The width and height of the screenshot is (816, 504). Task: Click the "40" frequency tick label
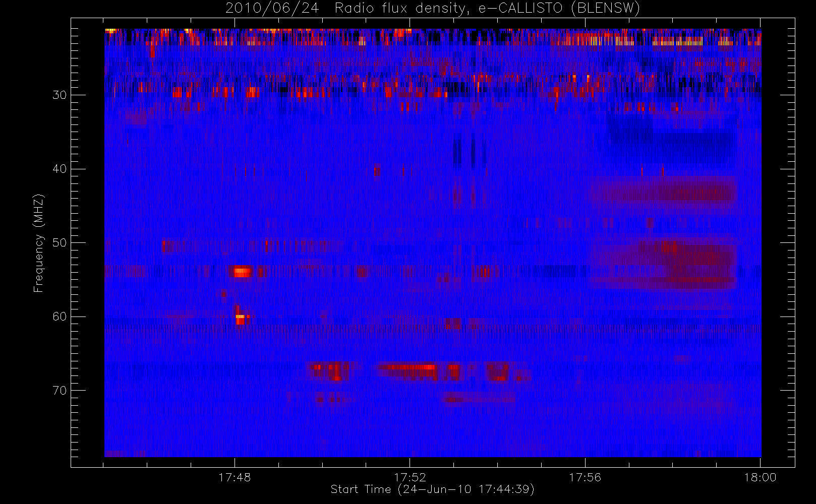point(60,169)
